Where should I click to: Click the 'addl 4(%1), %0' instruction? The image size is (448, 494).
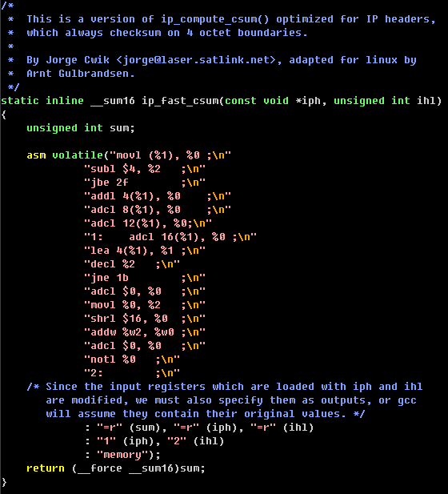click(x=135, y=196)
